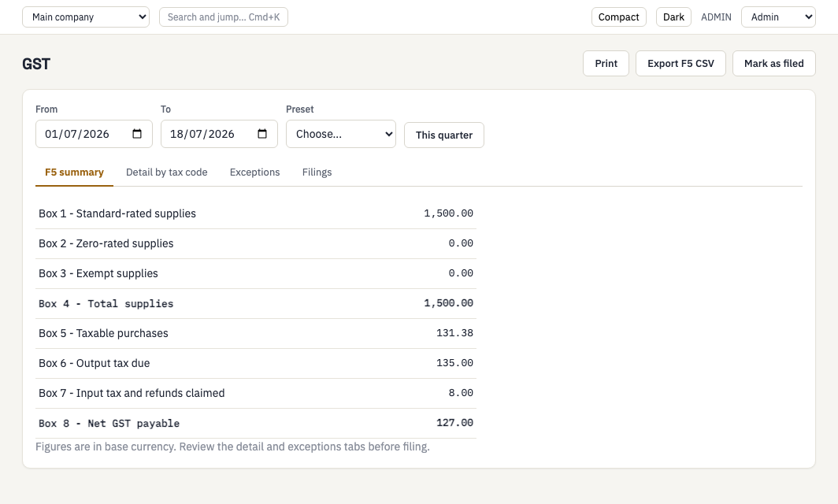The width and height of the screenshot is (838, 504).
Task: Click the Print button
Action: (606, 64)
